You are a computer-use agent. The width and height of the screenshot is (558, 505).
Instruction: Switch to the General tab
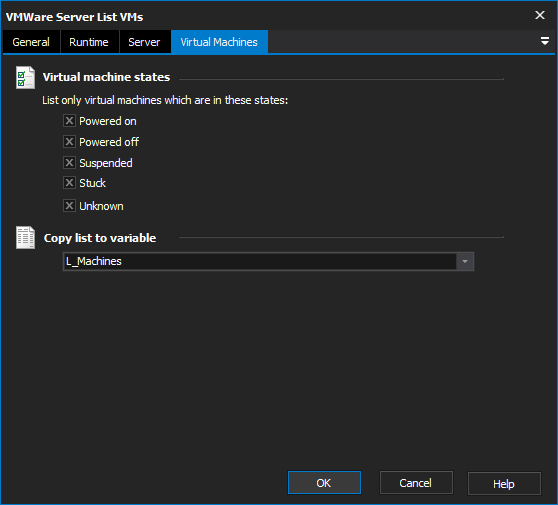31,42
